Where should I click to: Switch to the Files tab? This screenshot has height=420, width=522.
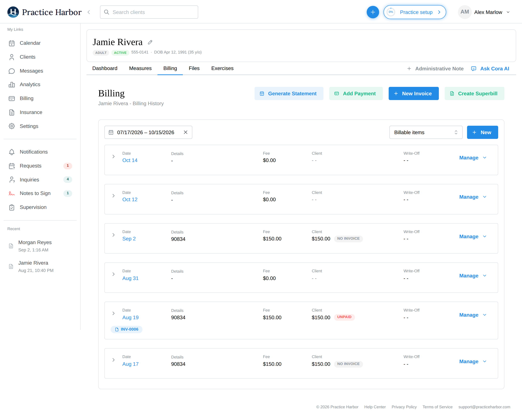tap(194, 68)
